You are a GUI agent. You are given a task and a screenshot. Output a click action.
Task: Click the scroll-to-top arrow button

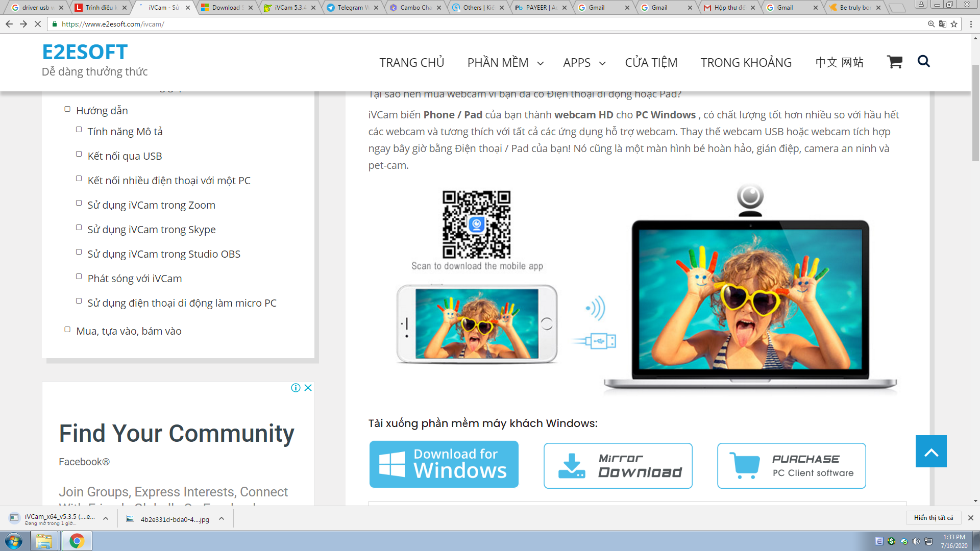pos(930,452)
